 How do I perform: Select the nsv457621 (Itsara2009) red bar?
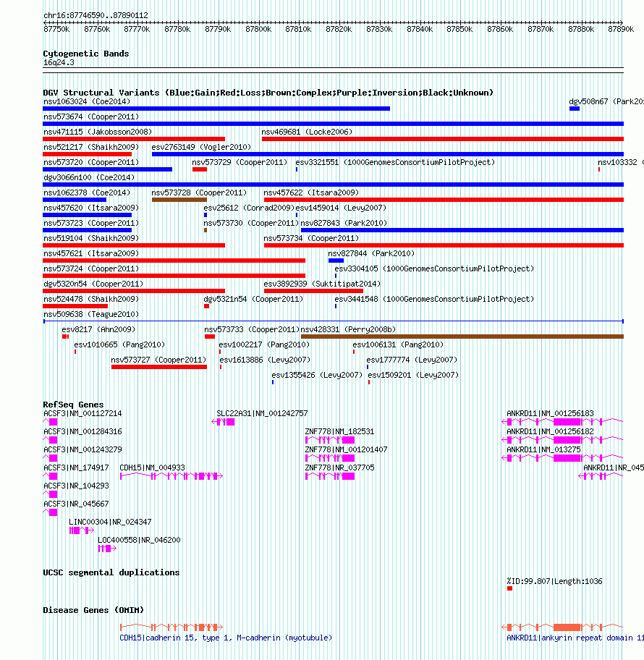click(174, 260)
